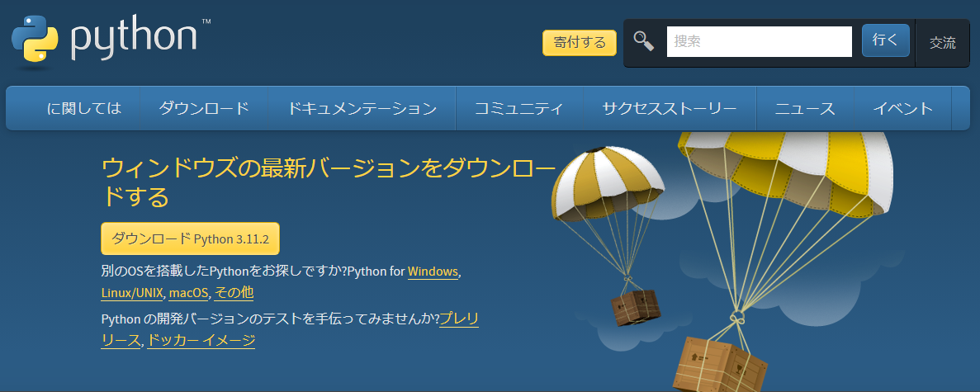Screen dimensions: 980x392
Task: Open the ダウンロード navigation menu
Action: [x=204, y=109]
